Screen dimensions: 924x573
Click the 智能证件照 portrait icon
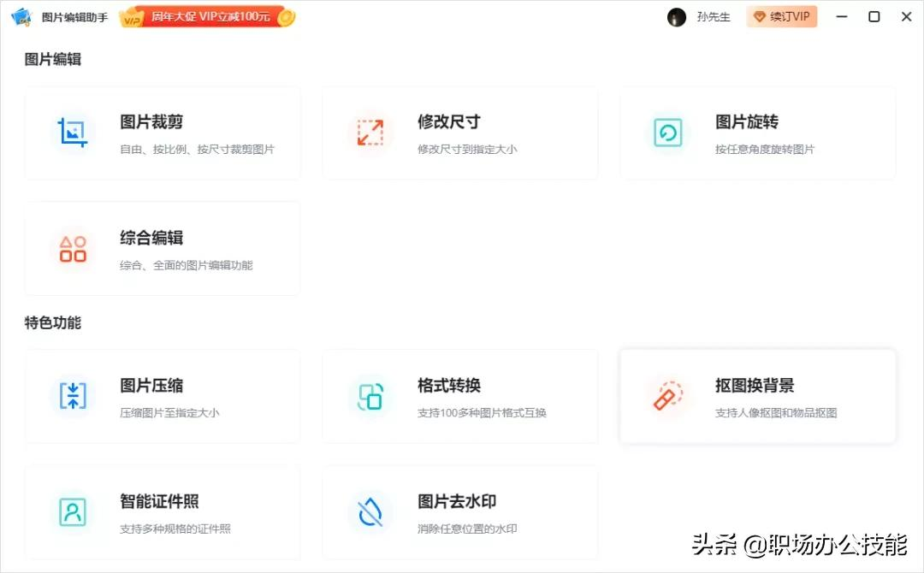click(73, 512)
